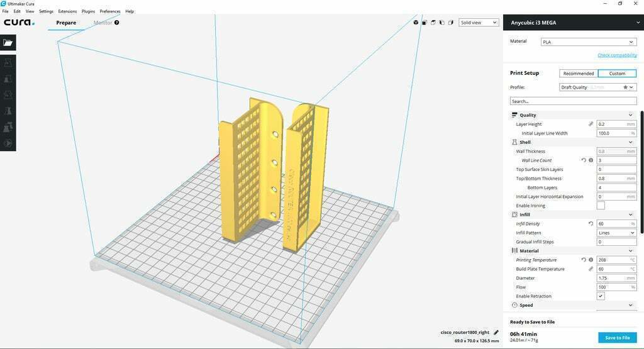Screen dimensions: 644x349
Task: Open the Infill Pattern Lines dropdown
Action: tap(616, 233)
